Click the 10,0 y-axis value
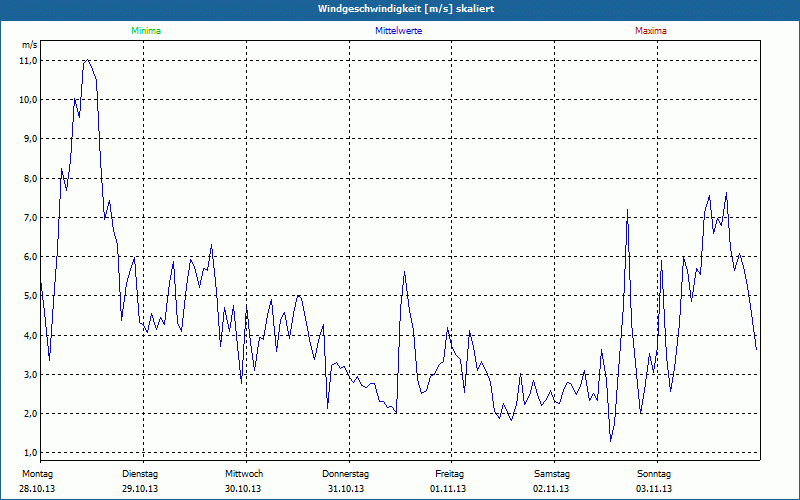 pyautogui.click(x=29, y=99)
